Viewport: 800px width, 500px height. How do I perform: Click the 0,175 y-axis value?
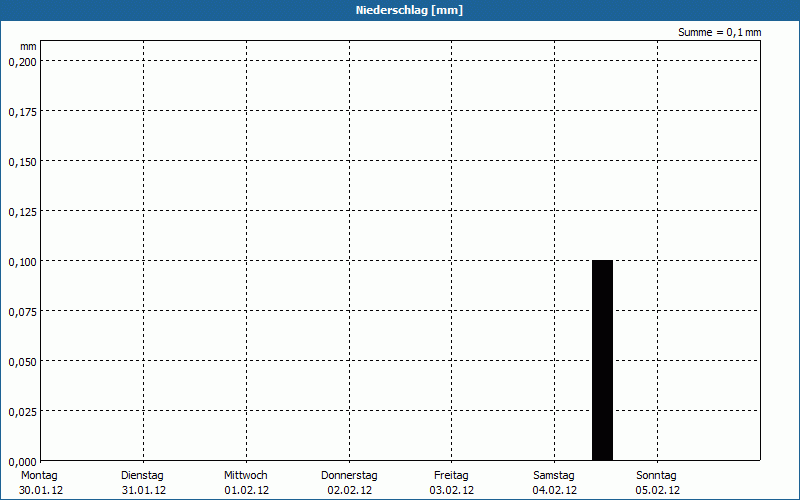22,112
